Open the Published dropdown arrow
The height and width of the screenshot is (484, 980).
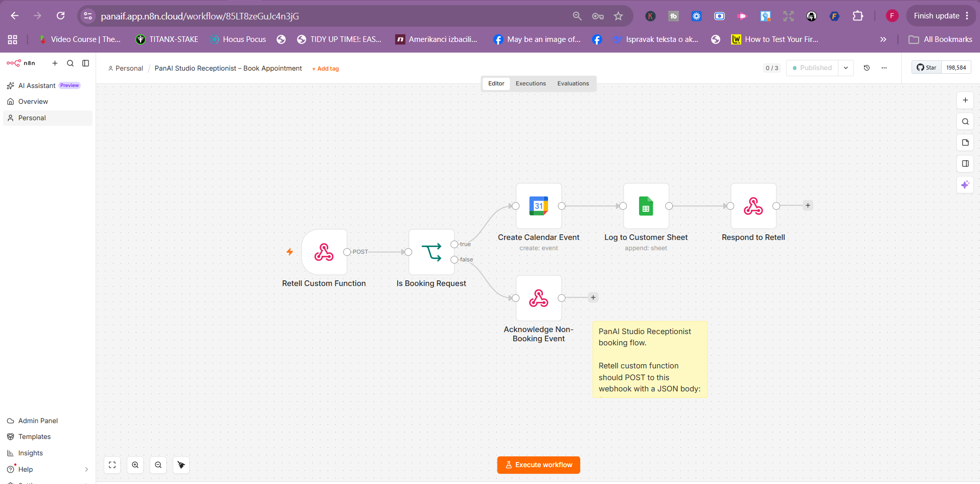[x=846, y=68]
